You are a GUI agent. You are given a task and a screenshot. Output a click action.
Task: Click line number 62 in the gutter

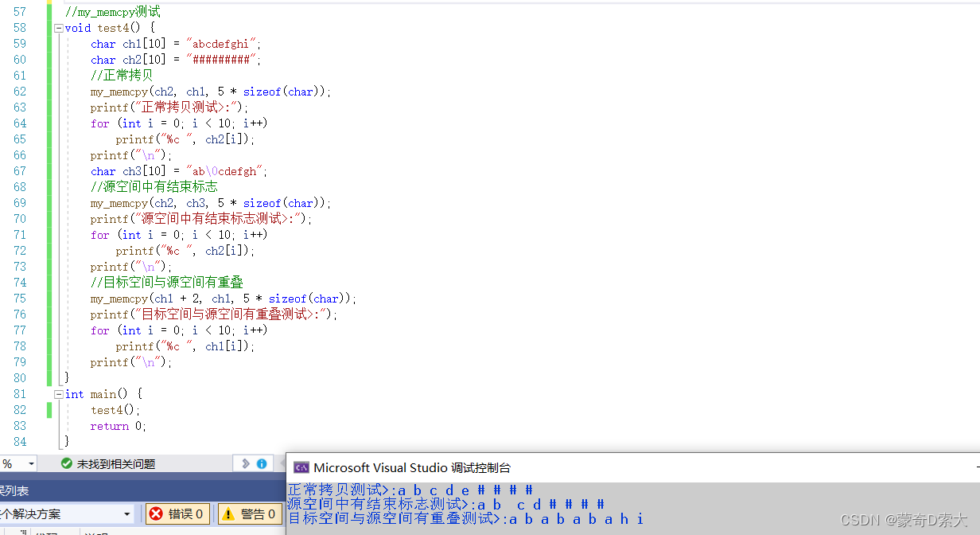[x=19, y=92]
